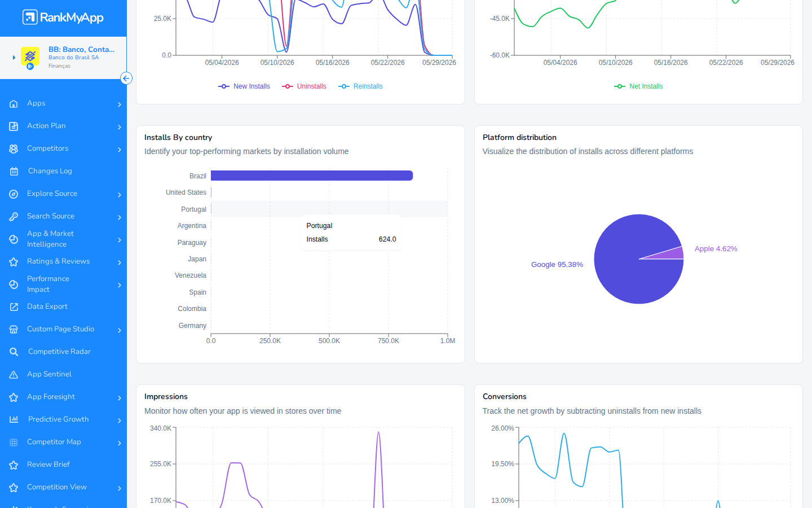Image resolution: width=812 pixels, height=508 pixels.
Task: Click the RankMyApp logo
Action: click(x=63, y=17)
